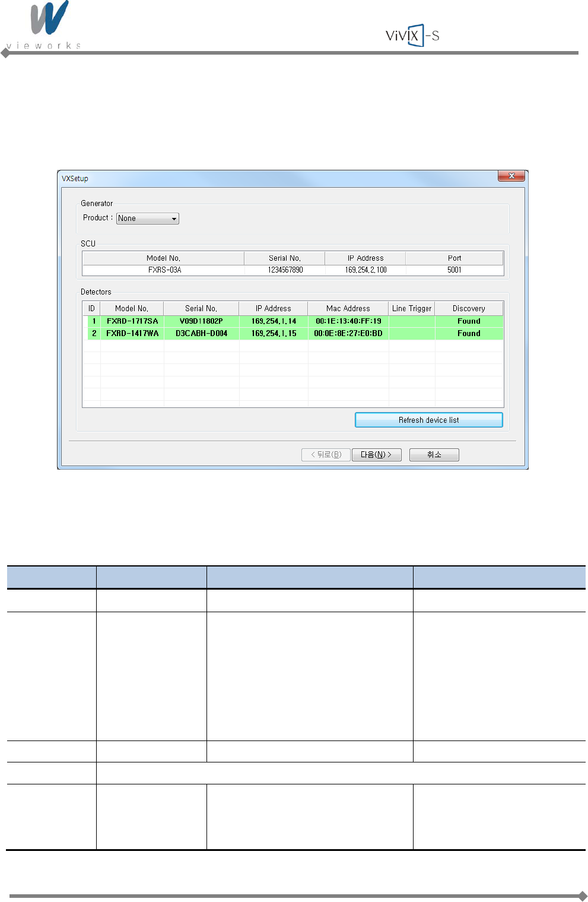Image resolution: width=588 pixels, height=902 pixels.
Task: Click Mac Address column header
Action: 348,309
